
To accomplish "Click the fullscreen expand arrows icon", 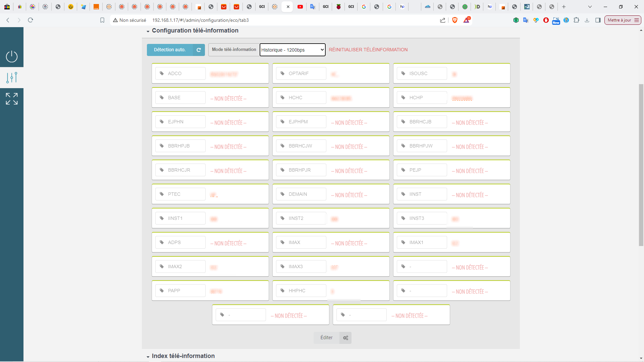I will coord(12,99).
